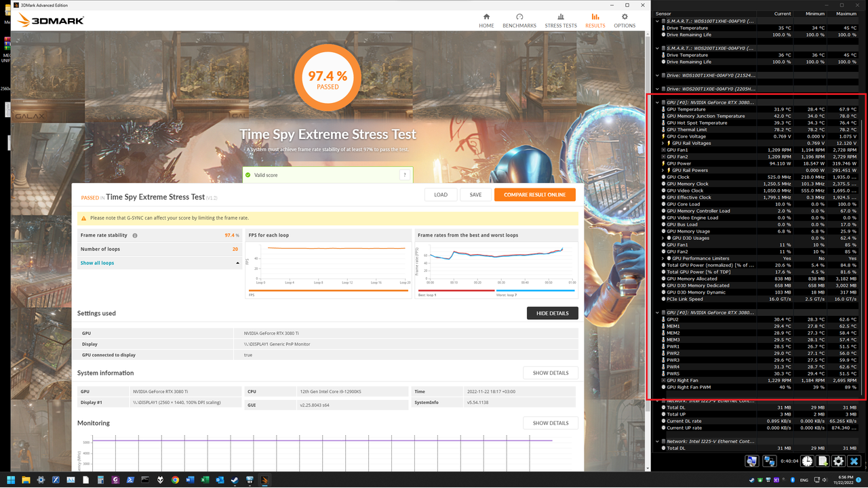Open Outlook from the taskbar

coord(220,480)
